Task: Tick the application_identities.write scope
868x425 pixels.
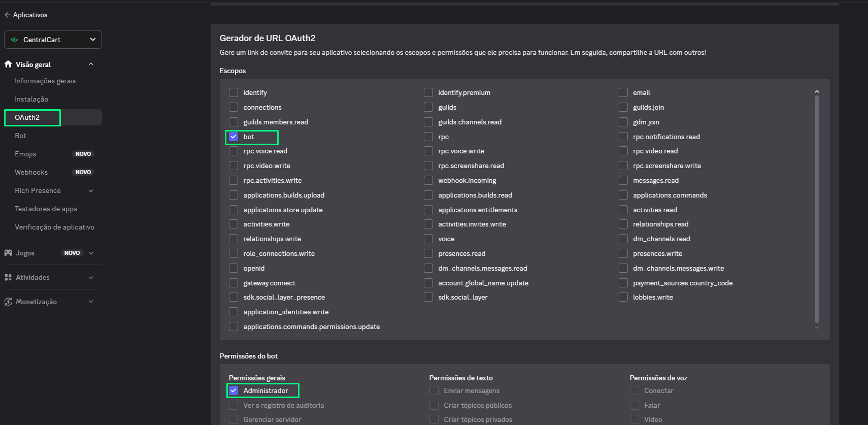Action: [x=233, y=312]
